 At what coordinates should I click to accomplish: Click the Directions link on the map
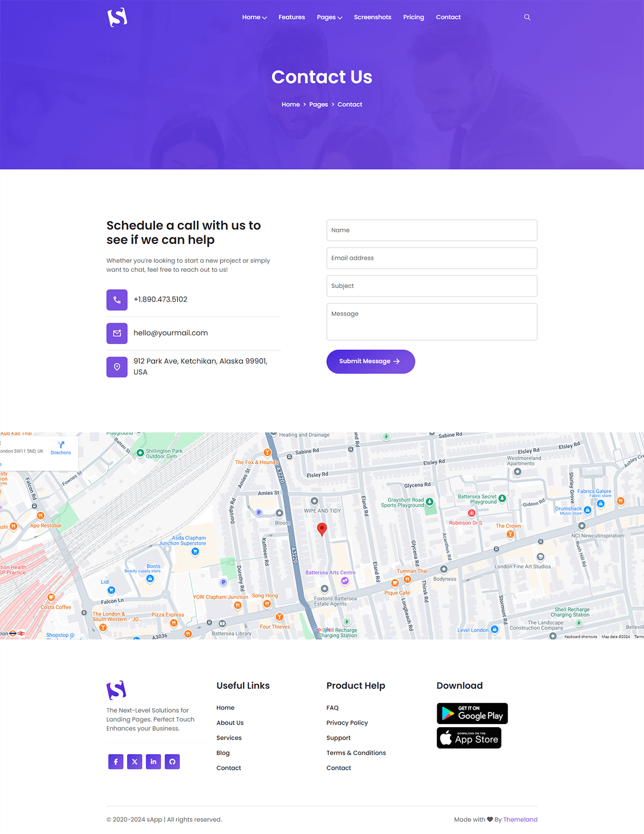61,448
